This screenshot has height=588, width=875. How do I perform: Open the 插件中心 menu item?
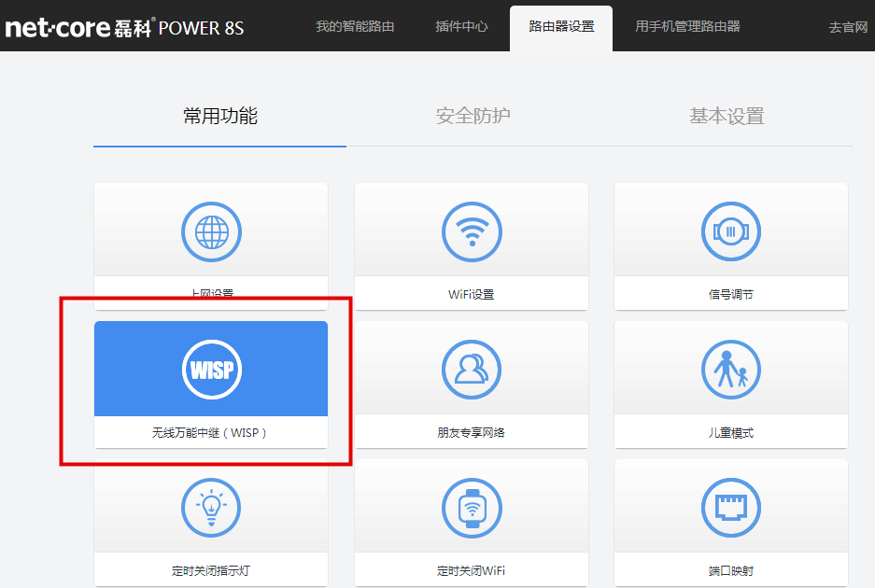pos(461,27)
